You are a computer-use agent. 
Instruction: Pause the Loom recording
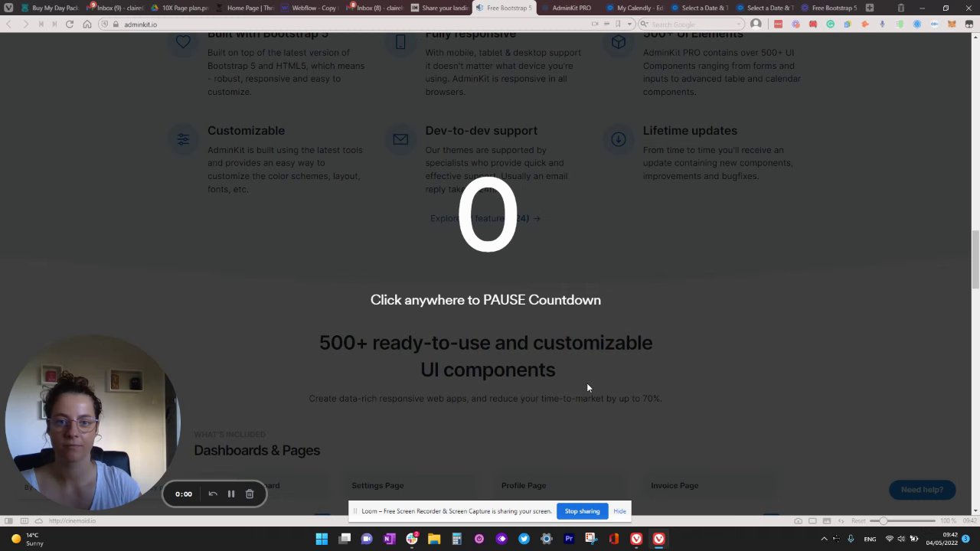tap(230, 494)
